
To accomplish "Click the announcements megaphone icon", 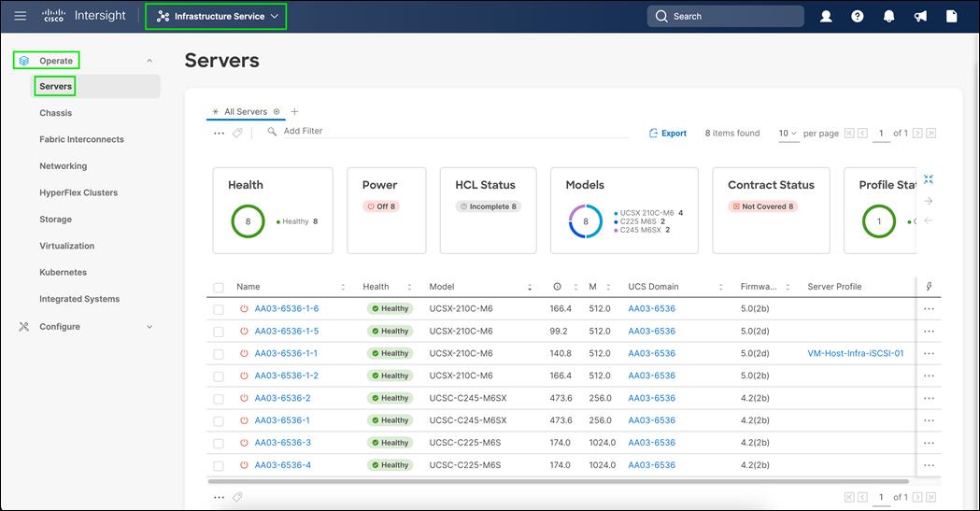I will (x=920, y=16).
